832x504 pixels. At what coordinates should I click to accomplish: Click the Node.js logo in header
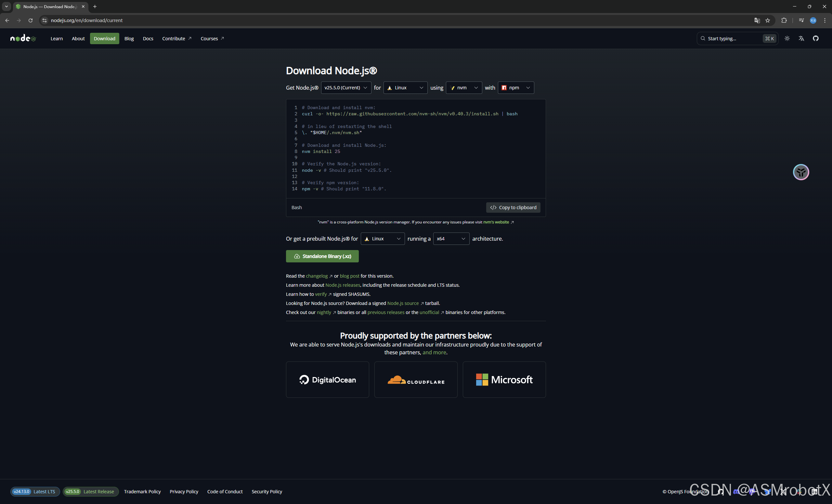pos(23,38)
